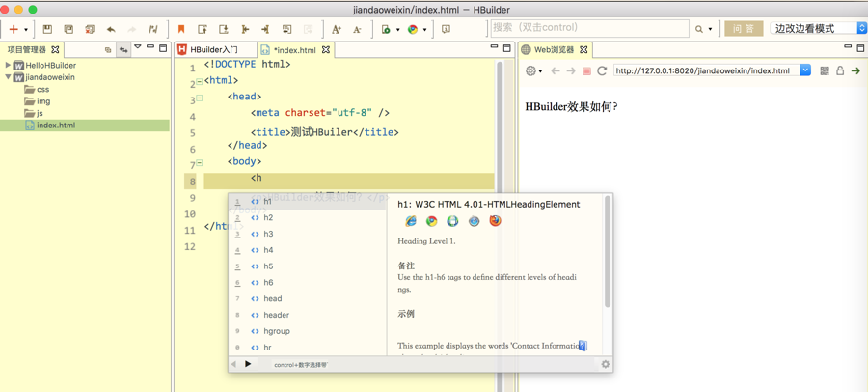
Task: Select the img folder
Action: click(x=37, y=101)
